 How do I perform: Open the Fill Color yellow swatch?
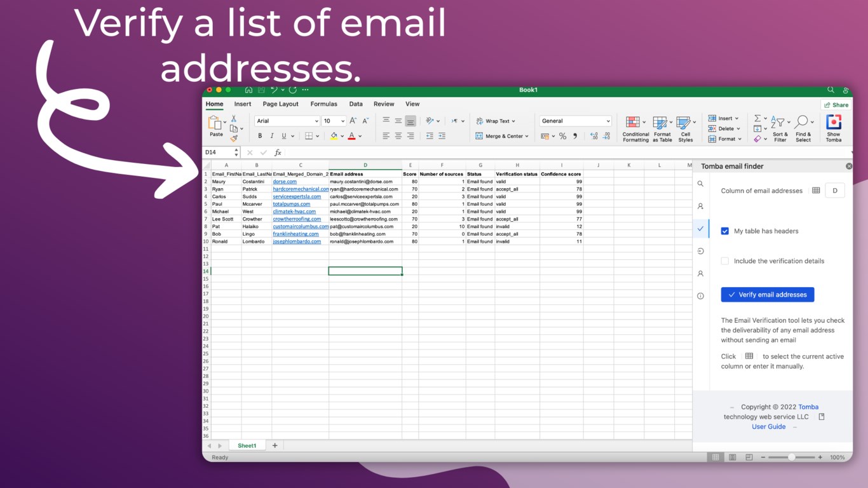click(x=334, y=136)
